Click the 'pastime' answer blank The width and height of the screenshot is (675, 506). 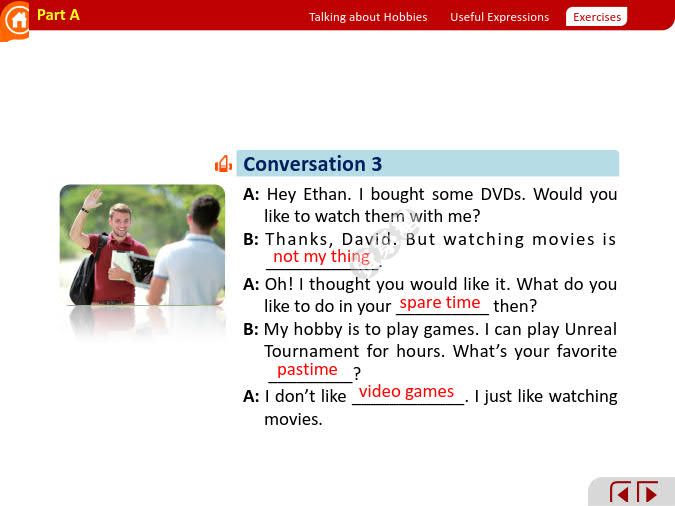308,370
